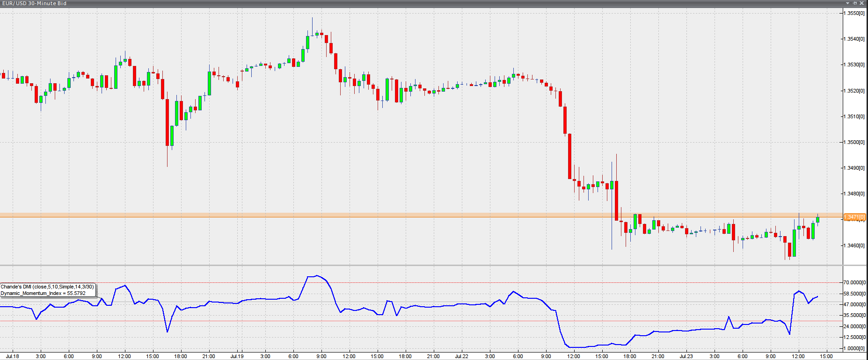Click the splitter between price and indicator panes
Screen dimensions: 868x360
pos(421,266)
